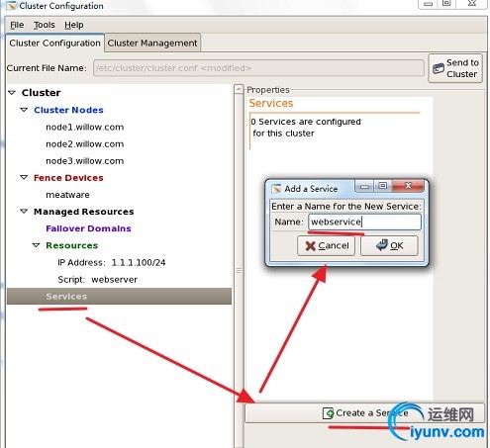Viewport: 490px width, 448px height.
Task: Select the Resources tree item
Action: click(x=72, y=245)
